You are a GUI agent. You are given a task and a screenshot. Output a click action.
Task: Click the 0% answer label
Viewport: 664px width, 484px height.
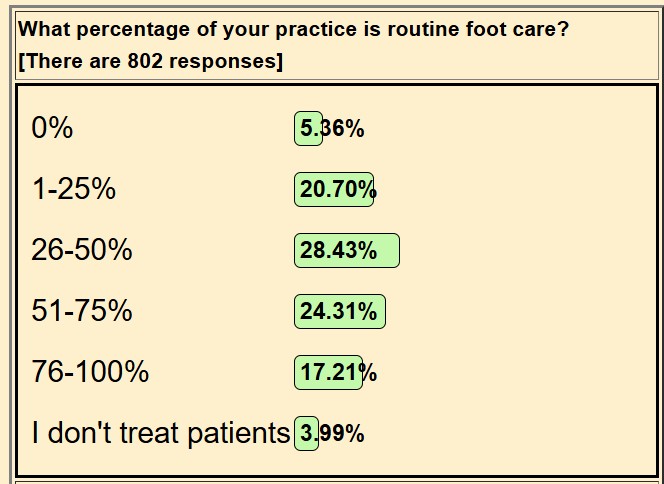[x=52, y=127]
